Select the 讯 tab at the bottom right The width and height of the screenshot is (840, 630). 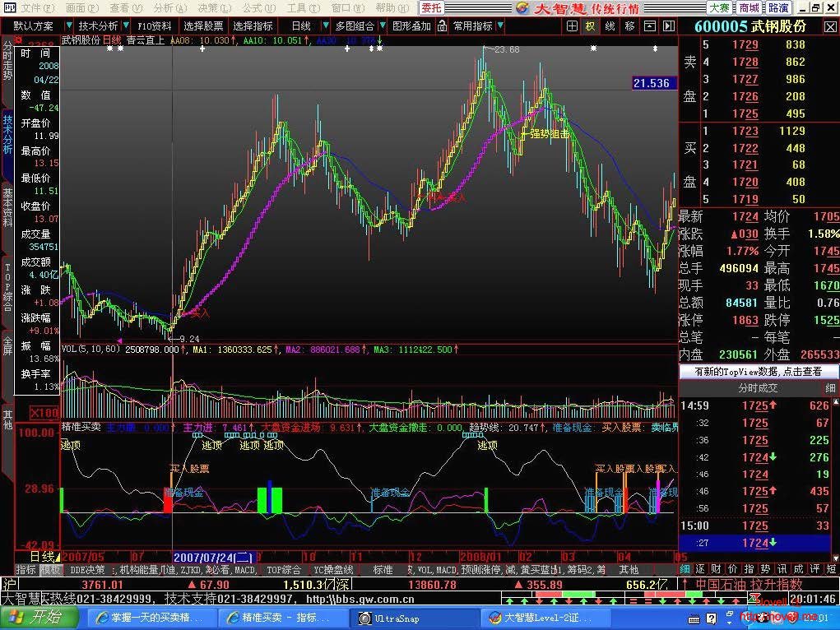click(x=782, y=569)
